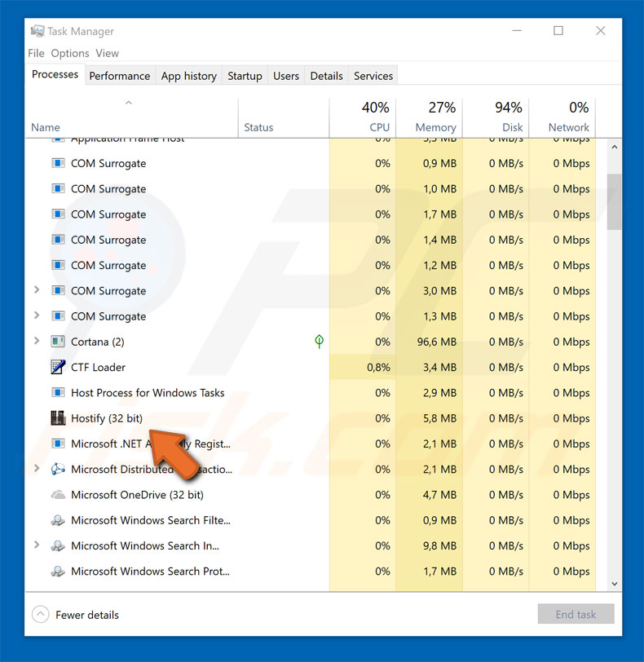
Task: Sort by the Network column header
Action: (x=562, y=118)
